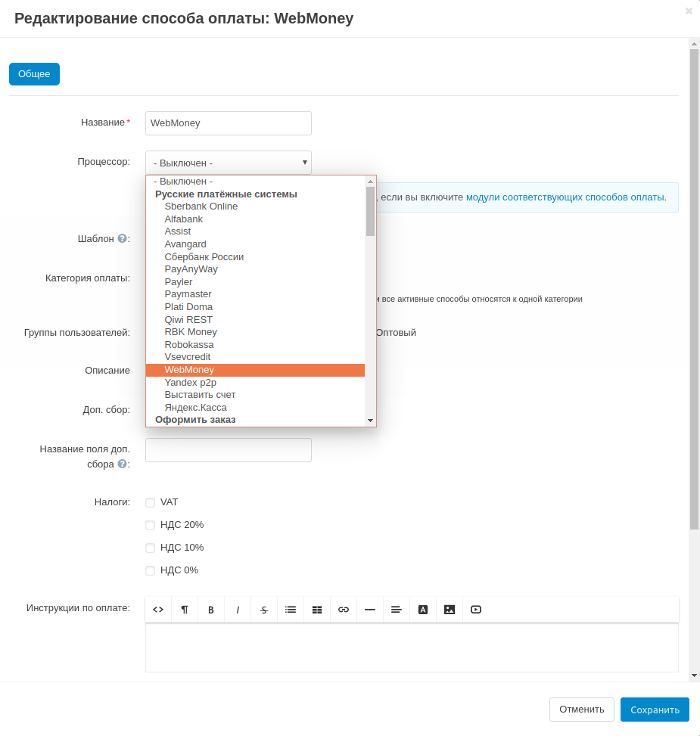
Task: Open модули соответствующих способов оплаты link
Action: click(565, 197)
